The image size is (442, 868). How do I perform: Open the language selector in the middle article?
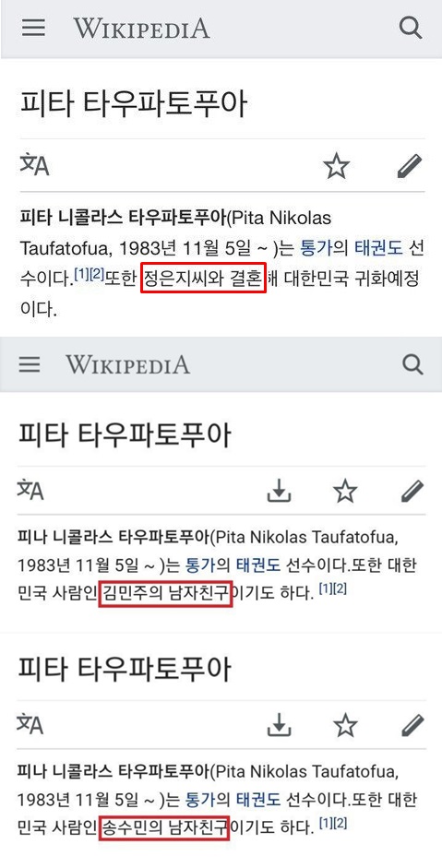[31, 491]
